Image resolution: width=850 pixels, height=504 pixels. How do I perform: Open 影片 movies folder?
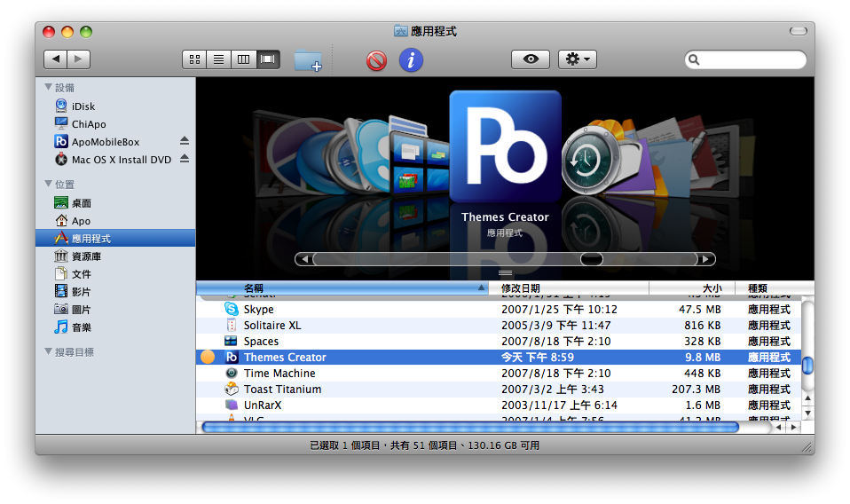point(115,292)
